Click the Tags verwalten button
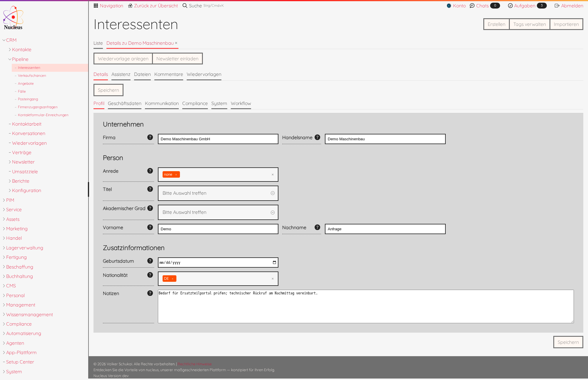The height and width of the screenshot is (380, 588). tap(529, 24)
